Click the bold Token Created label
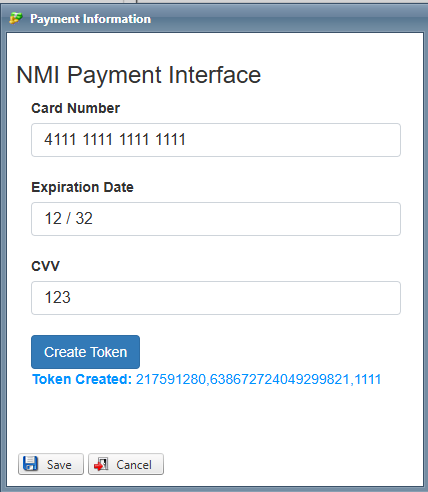 coord(82,379)
